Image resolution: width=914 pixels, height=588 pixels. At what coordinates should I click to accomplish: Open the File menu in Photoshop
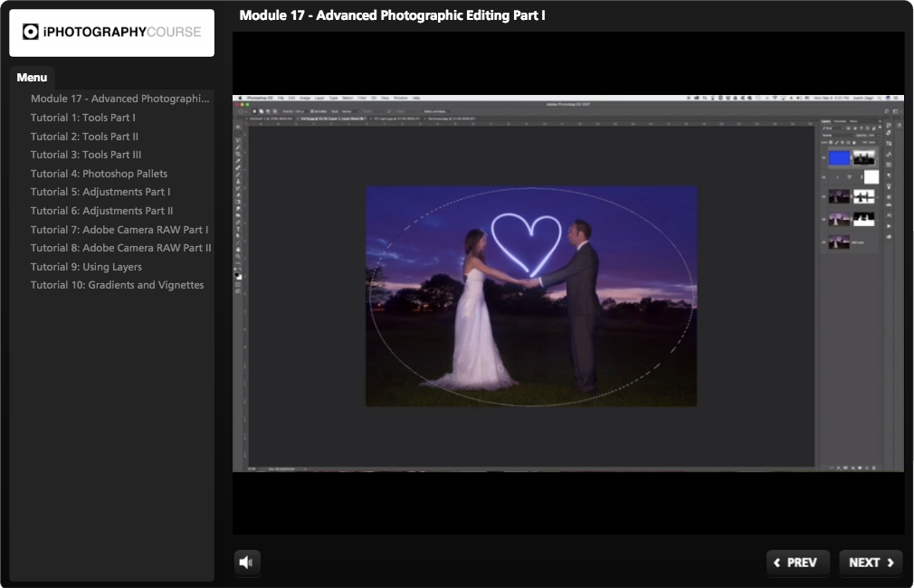[x=281, y=98]
